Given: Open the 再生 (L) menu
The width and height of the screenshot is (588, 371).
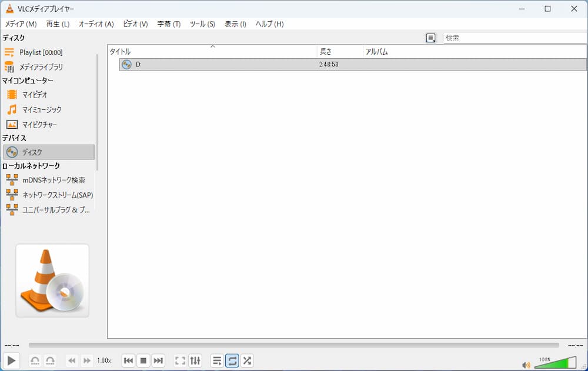Looking at the screenshot, I should [x=58, y=24].
